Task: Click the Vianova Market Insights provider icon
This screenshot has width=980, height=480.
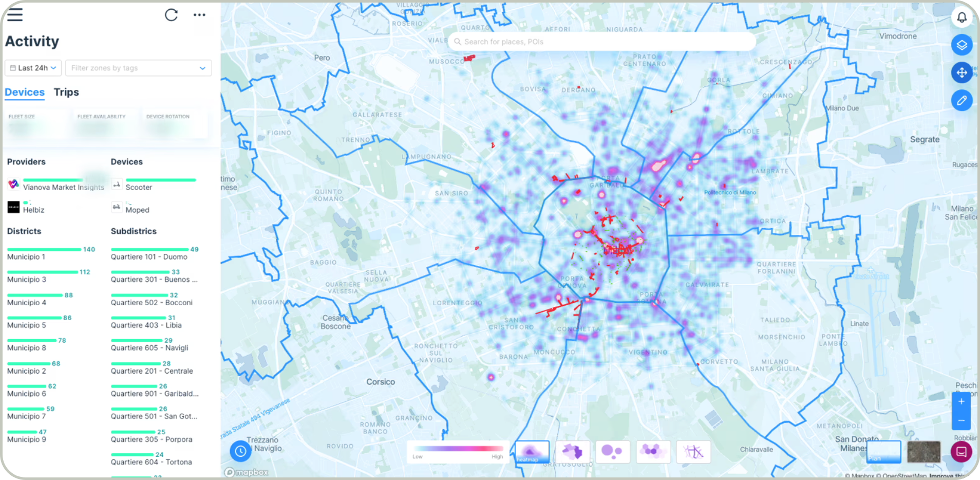Action: click(x=13, y=184)
